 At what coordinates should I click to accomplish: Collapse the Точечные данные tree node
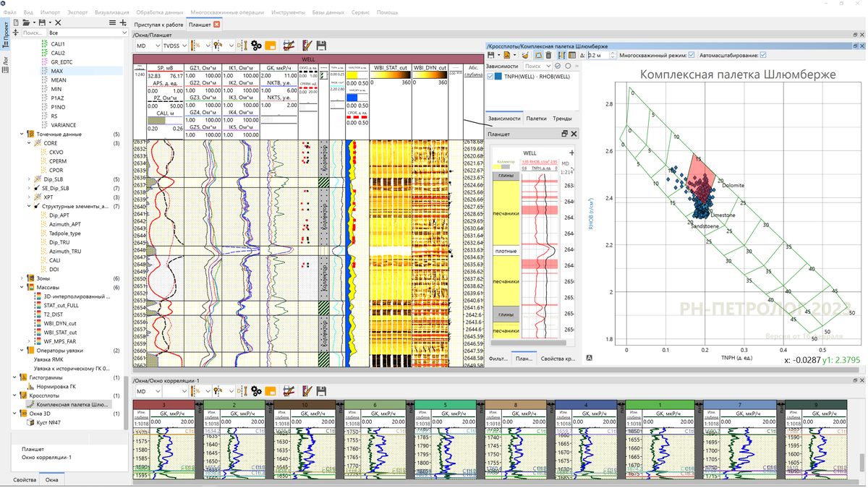pyautogui.click(x=22, y=134)
